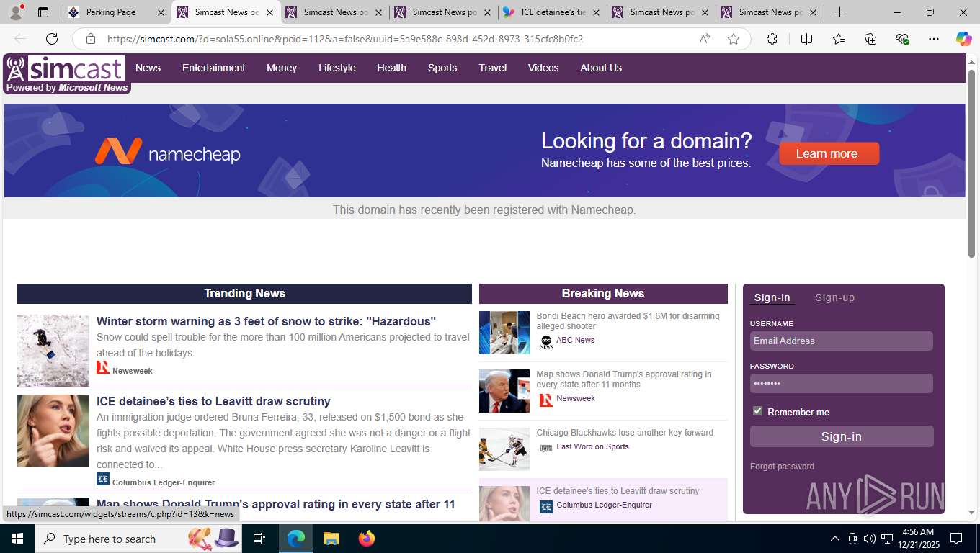Open the tab actions menu icon
The height and width of the screenshot is (553, 980).
tap(43, 12)
